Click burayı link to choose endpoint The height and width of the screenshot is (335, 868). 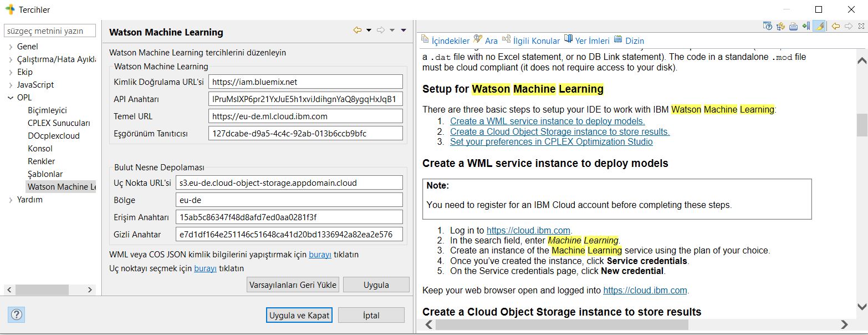[205, 268]
